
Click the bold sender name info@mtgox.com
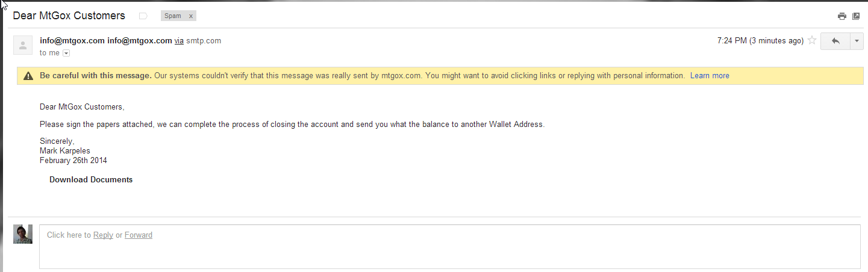tap(72, 41)
